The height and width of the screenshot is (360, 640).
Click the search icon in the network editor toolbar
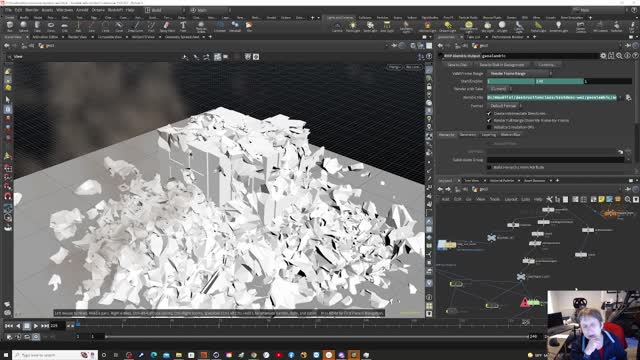pos(627,199)
